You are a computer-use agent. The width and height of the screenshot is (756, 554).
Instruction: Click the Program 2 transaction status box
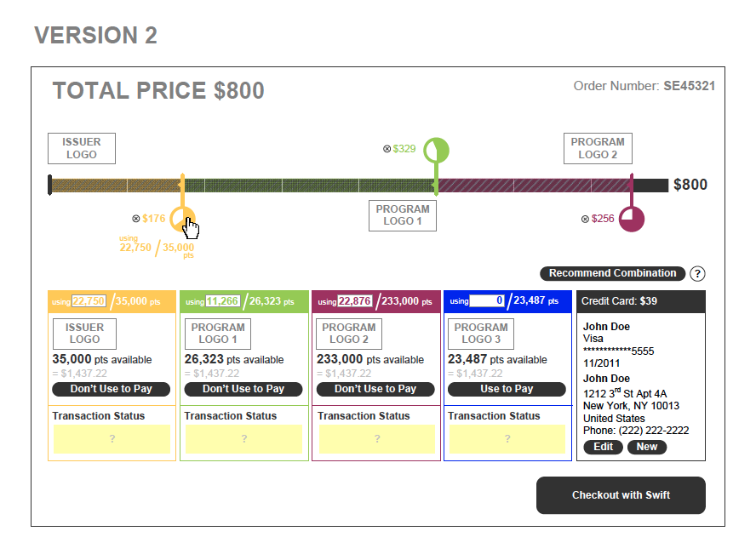point(377,439)
